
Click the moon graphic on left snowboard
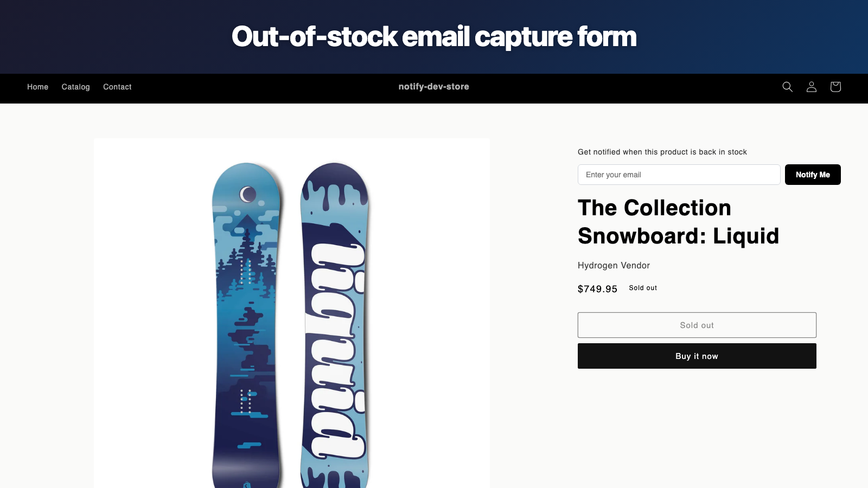click(248, 194)
